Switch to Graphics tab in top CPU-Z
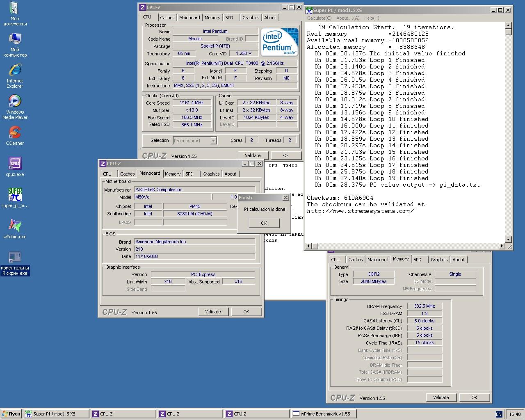Viewport: 525px width, 420px height. pos(251,18)
